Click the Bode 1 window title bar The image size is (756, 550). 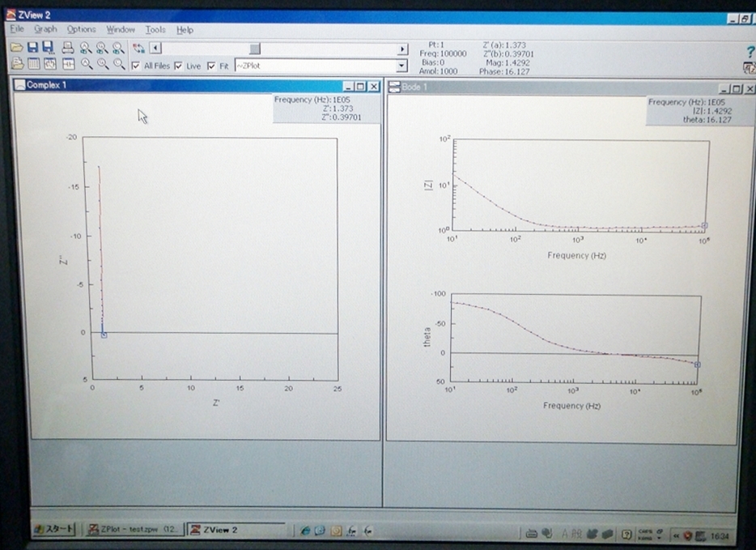[571, 87]
